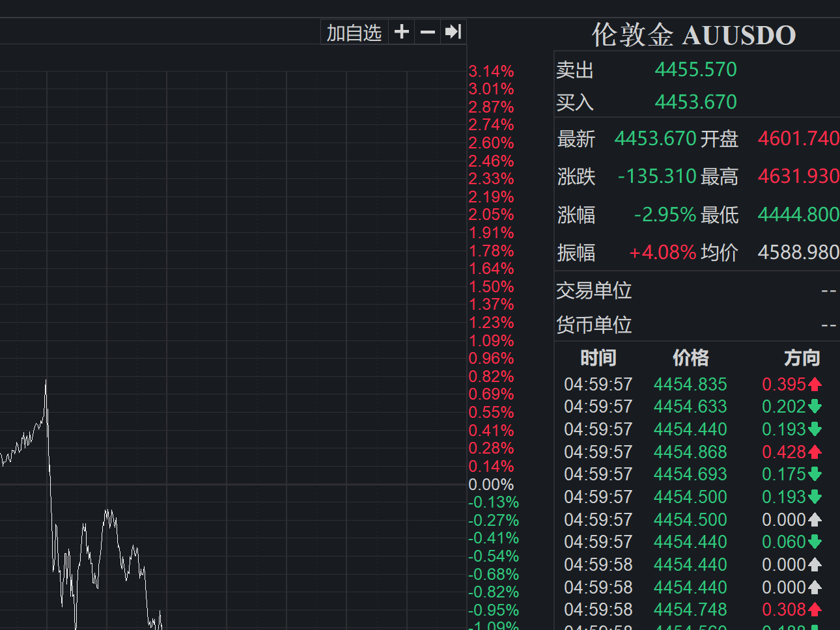Click the 价格 column header
The width and height of the screenshot is (840, 630).
[x=690, y=357]
